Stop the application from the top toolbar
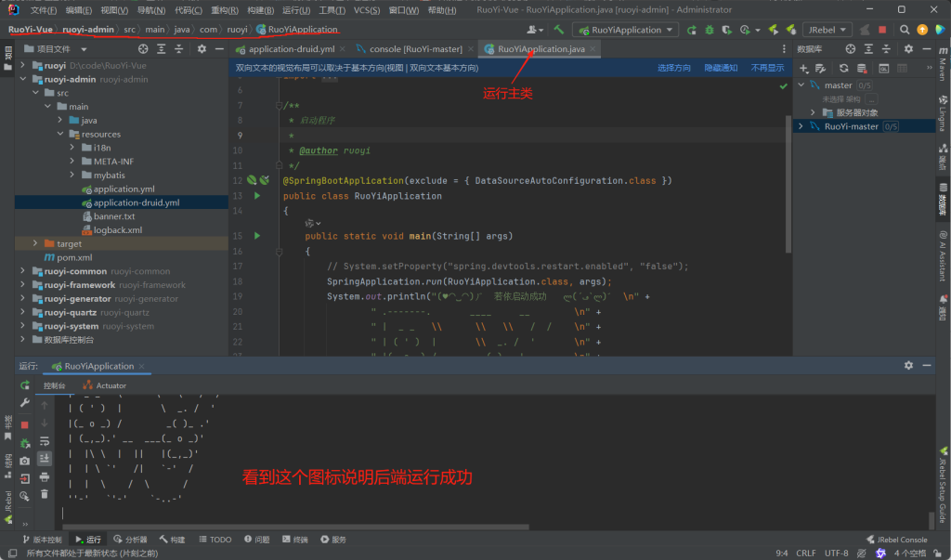 pyautogui.click(x=882, y=30)
